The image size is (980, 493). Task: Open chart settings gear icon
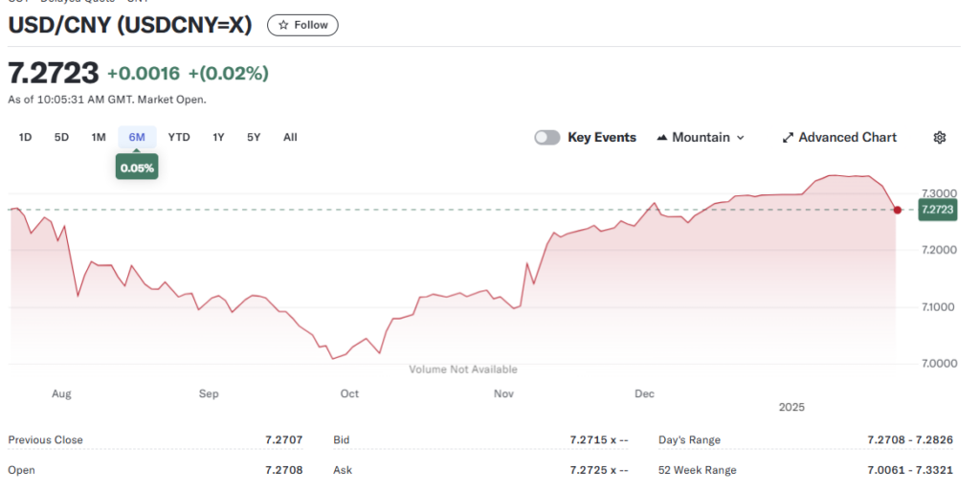point(939,138)
